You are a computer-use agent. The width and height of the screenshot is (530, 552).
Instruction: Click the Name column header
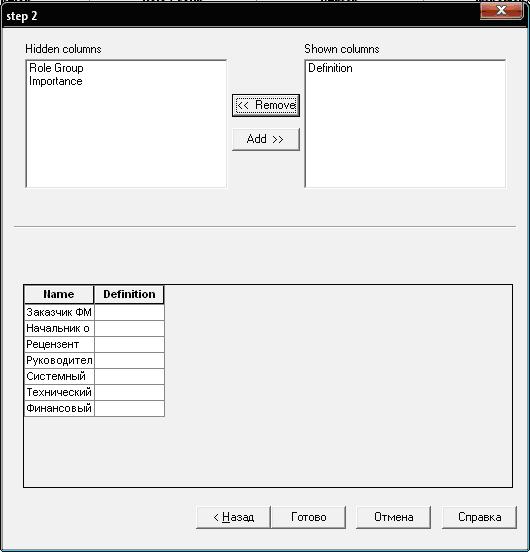coord(59,294)
